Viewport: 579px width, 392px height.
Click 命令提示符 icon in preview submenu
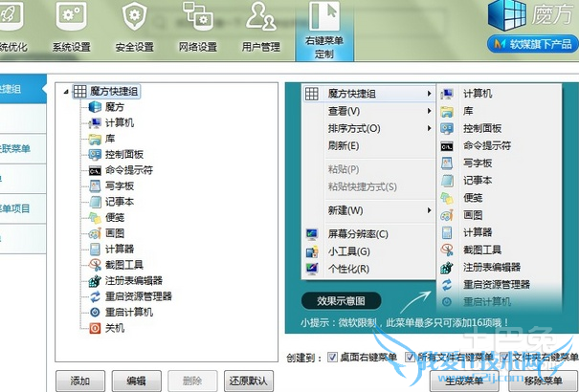447,147
